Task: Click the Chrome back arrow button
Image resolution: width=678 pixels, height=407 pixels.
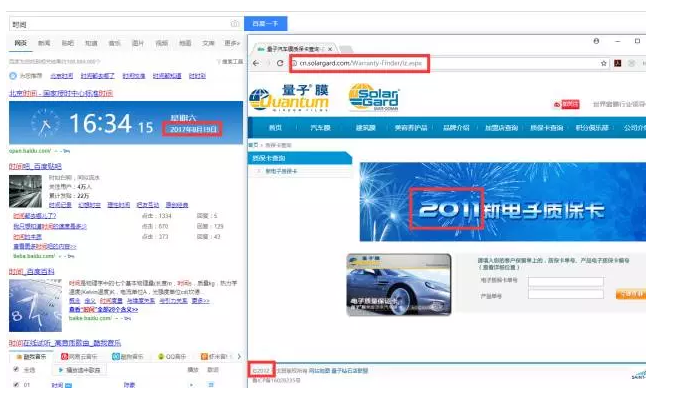Action: coord(256,63)
